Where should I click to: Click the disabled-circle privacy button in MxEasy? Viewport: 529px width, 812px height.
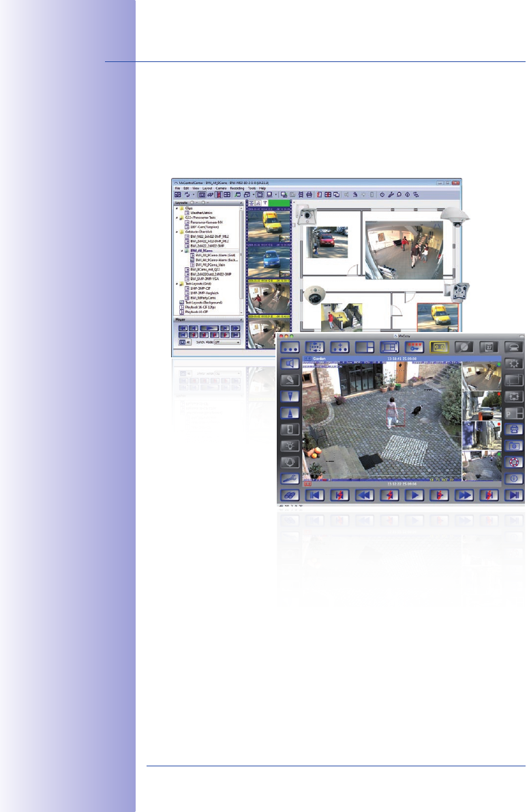464,348
